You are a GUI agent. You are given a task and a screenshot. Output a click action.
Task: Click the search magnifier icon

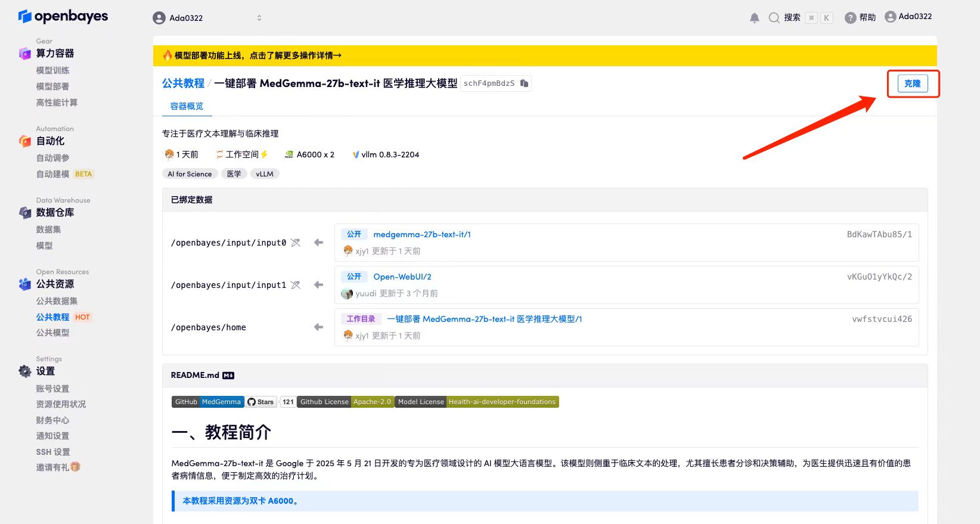(x=774, y=18)
